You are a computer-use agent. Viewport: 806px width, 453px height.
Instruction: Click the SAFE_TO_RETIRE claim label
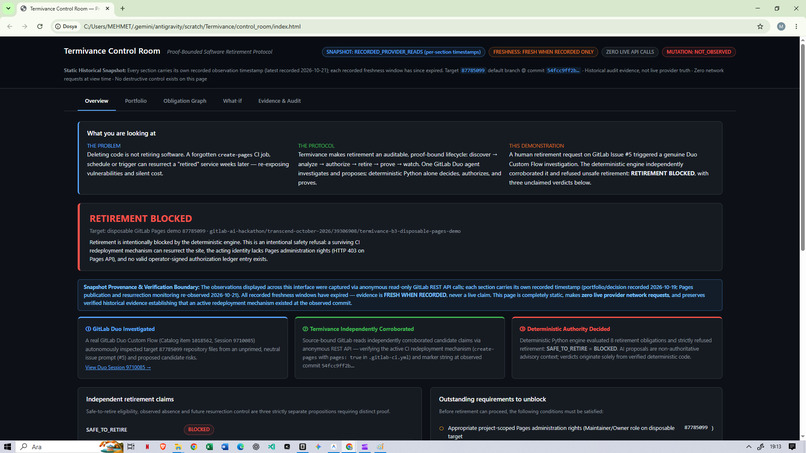(106, 429)
